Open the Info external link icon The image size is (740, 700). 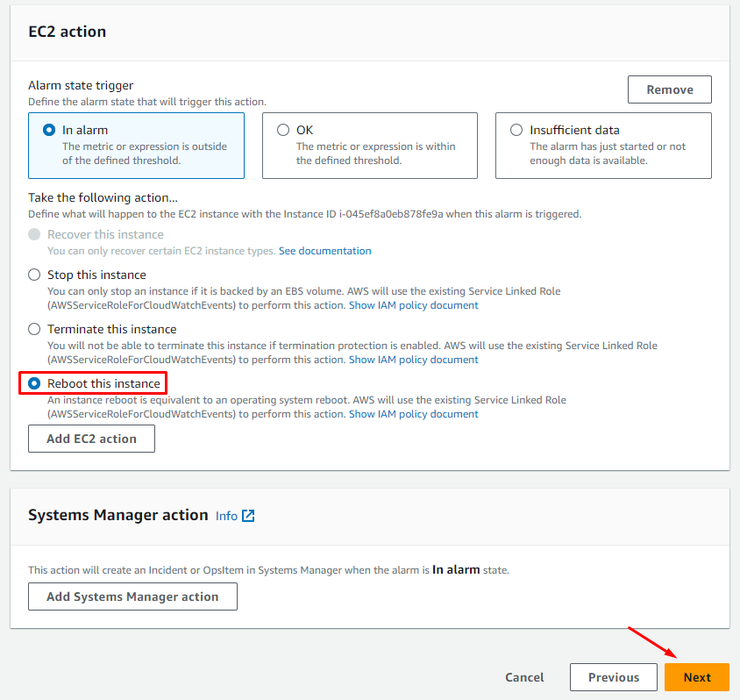click(248, 516)
